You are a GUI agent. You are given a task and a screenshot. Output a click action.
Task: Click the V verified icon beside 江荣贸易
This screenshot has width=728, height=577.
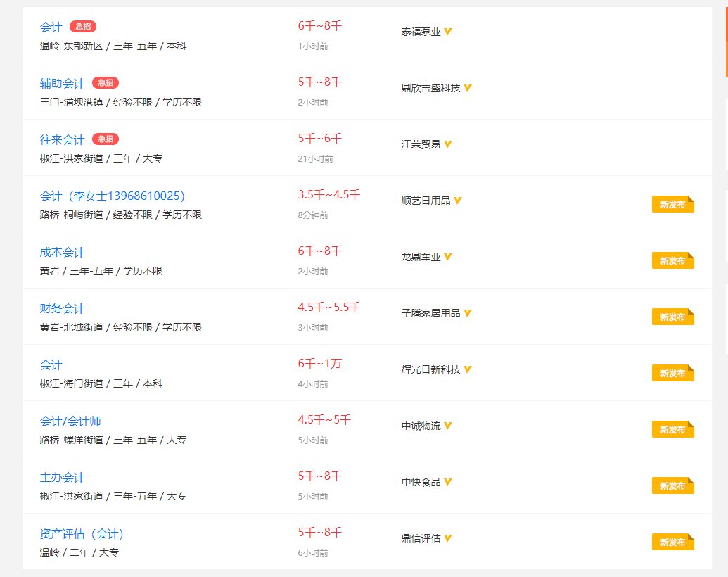[x=448, y=144]
